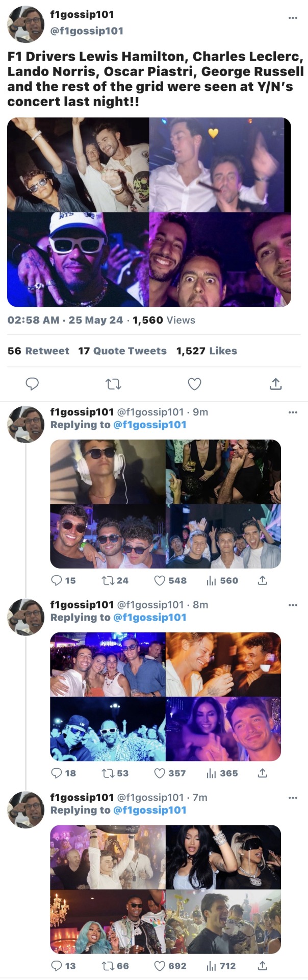Open the more options menu on the 9m reply
Image resolution: width=308 pixels, height=980 pixels.
tap(293, 412)
